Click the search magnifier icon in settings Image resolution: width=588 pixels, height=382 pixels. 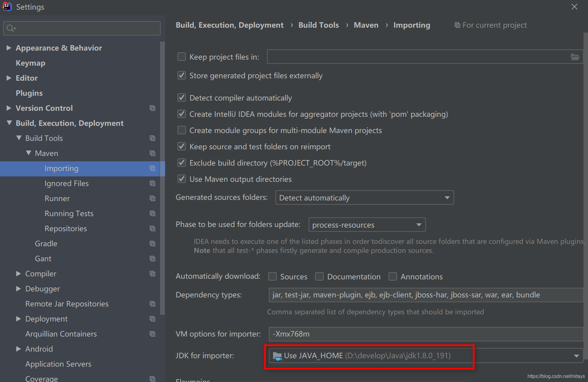click(x=11, y=28)
